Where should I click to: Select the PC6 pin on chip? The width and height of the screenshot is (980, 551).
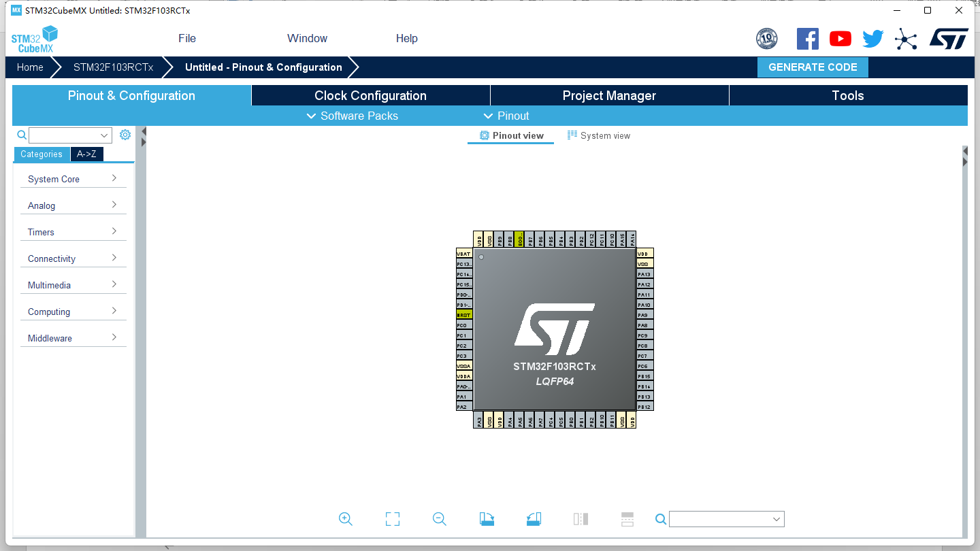point(645,366)
